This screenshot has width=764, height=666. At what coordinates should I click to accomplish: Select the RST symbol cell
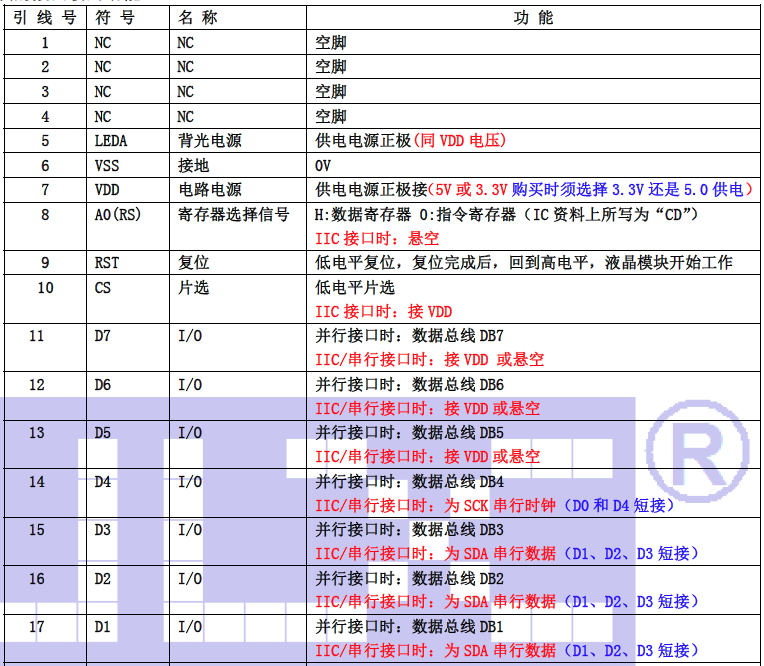(106, 263)
